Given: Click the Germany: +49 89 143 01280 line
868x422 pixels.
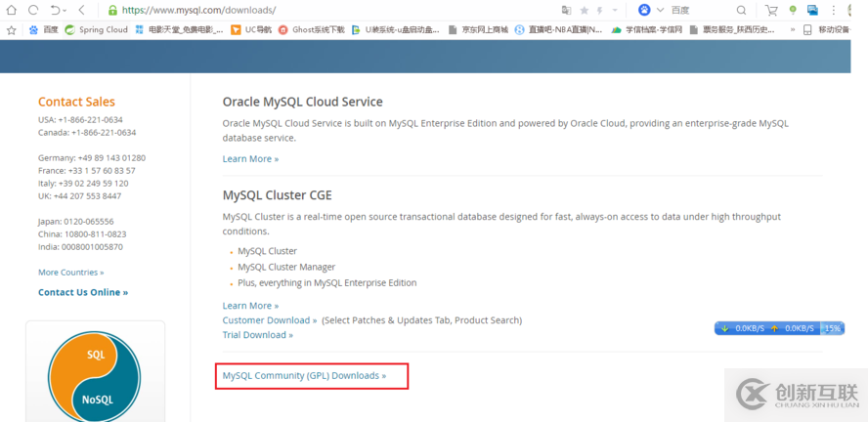Looking at the screenshot, I should [x=92, y=157].
